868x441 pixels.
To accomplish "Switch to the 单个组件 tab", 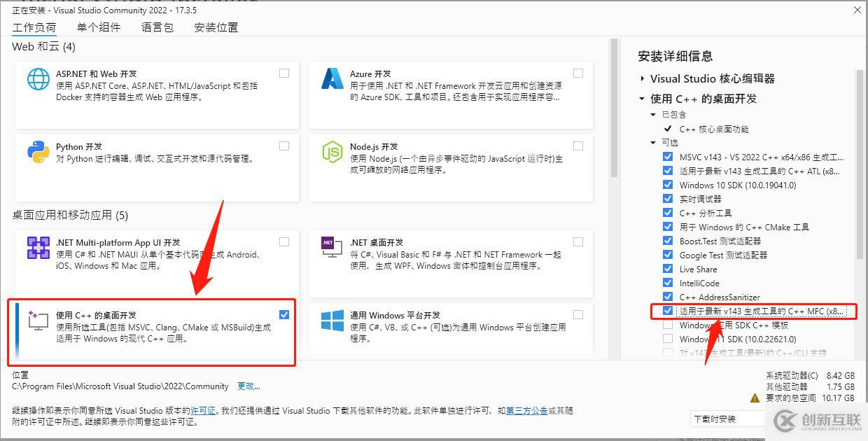I will click(99, 27).
